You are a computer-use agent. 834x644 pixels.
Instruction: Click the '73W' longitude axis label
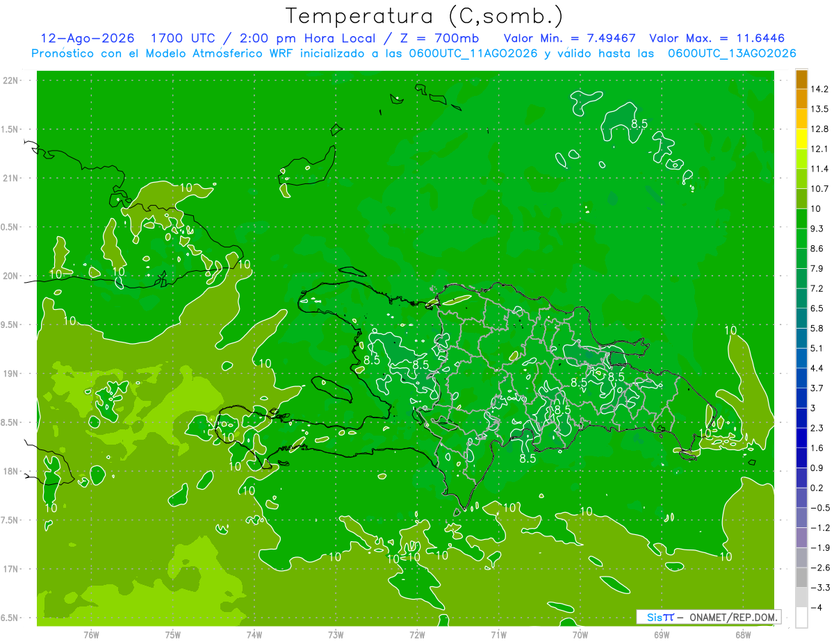[x=336, y=635]
